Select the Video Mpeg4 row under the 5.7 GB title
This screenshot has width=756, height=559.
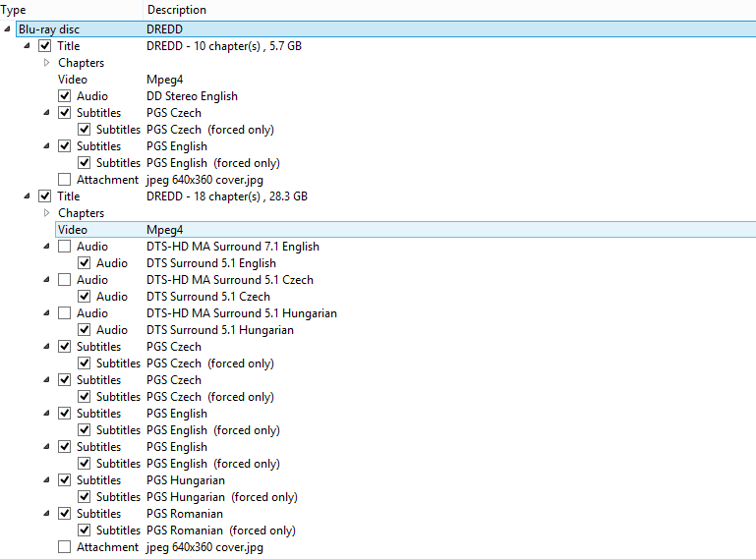click(405, 80)
